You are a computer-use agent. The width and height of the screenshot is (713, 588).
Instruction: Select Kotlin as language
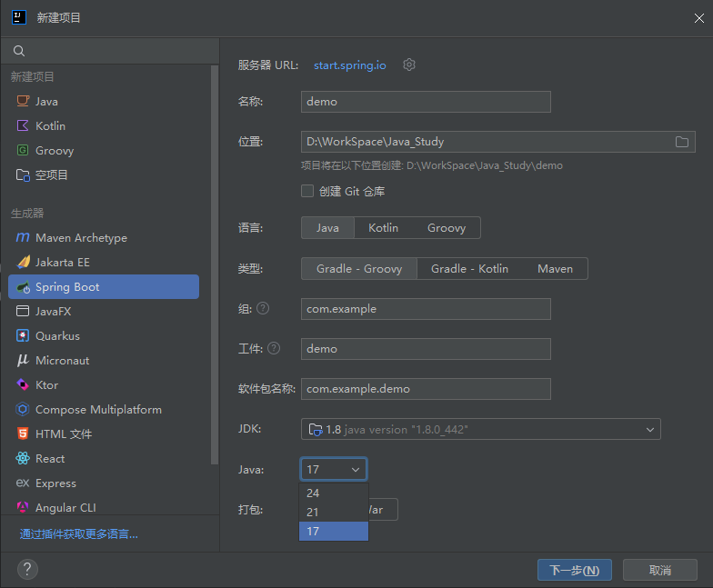pyautogui.click(x=383, y=227)
